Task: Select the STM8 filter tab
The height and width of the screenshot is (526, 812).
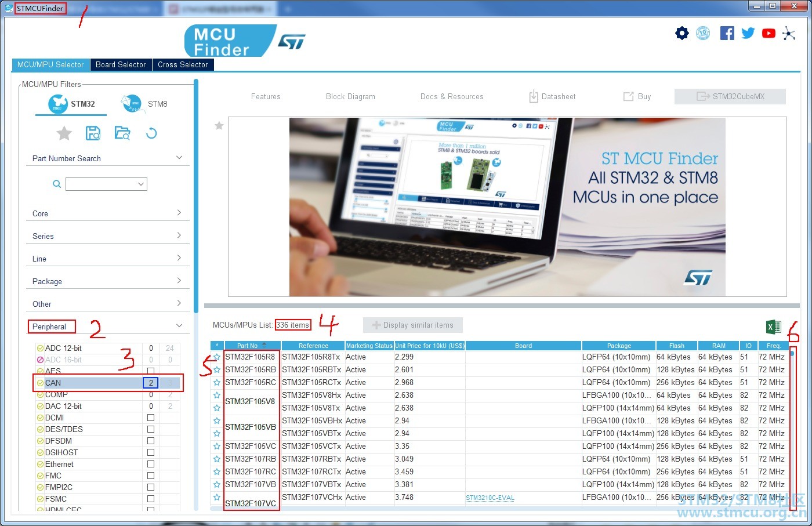Action: [144, 104]
